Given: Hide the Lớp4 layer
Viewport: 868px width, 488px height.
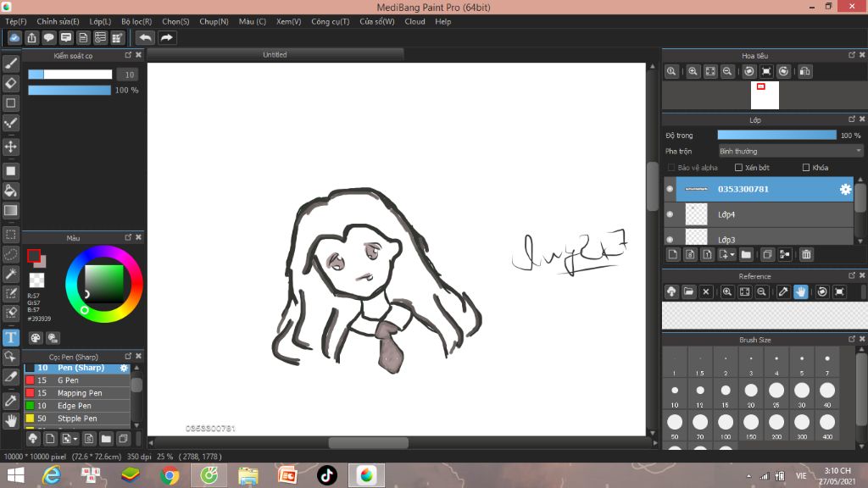Looking at the screenshot, I should pos(670,214).
